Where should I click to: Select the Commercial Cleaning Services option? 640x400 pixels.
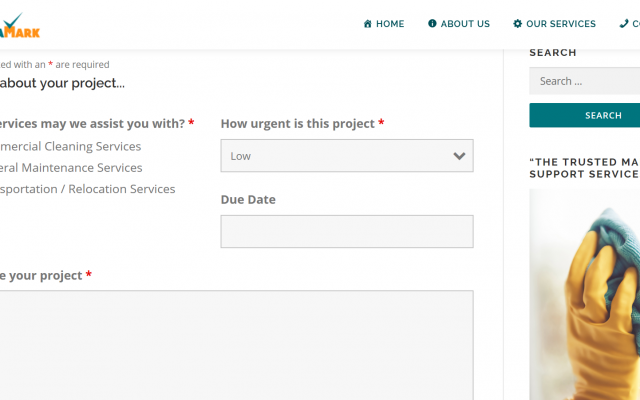coord(70,146)
